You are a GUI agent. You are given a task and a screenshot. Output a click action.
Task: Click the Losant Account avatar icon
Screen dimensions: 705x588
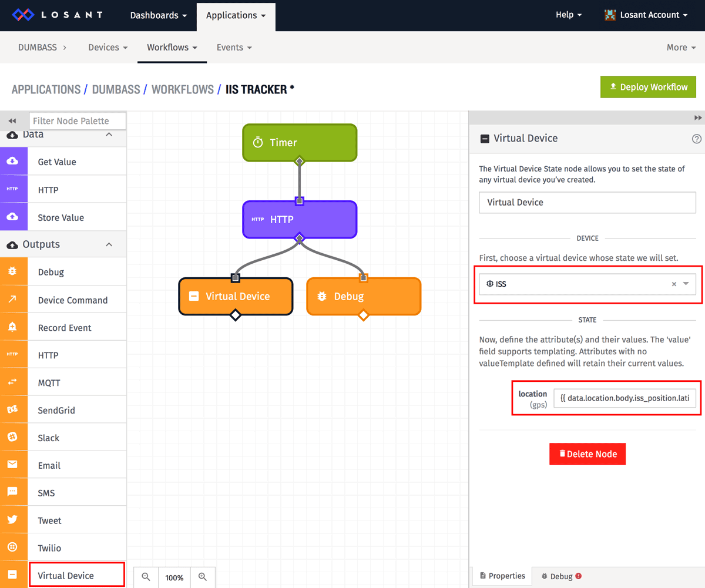coord(610,15)
